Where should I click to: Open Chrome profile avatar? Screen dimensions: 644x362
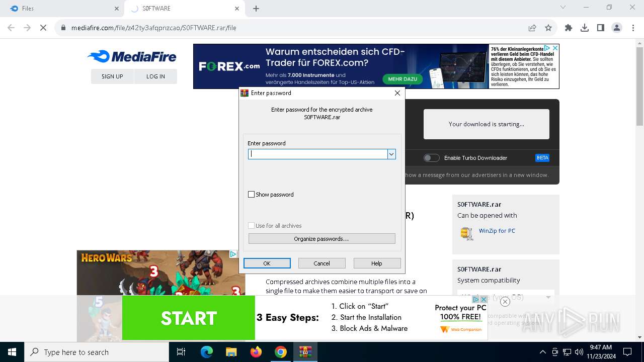617,28
